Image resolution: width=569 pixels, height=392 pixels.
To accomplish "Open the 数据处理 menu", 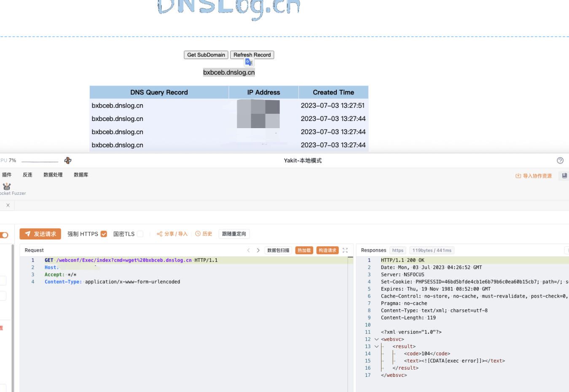I will click(x=53, y=175).
